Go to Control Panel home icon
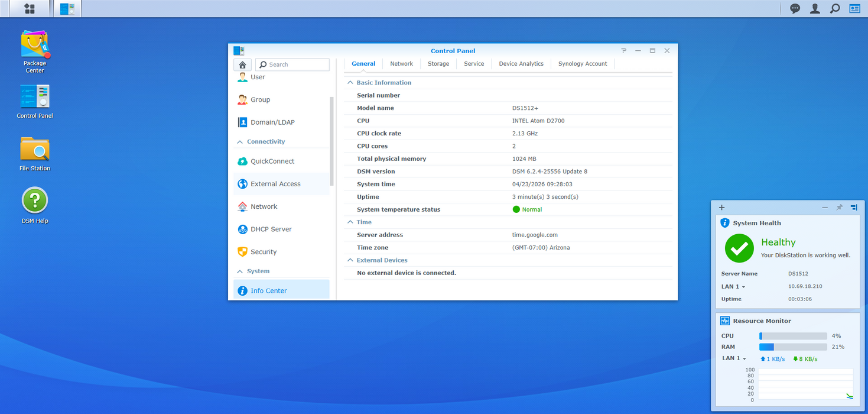Viewport: 868px width, 414px height. 242,64
